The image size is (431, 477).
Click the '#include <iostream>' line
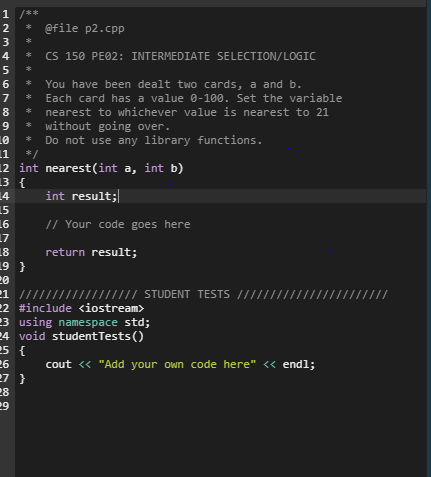click(81, 308)
